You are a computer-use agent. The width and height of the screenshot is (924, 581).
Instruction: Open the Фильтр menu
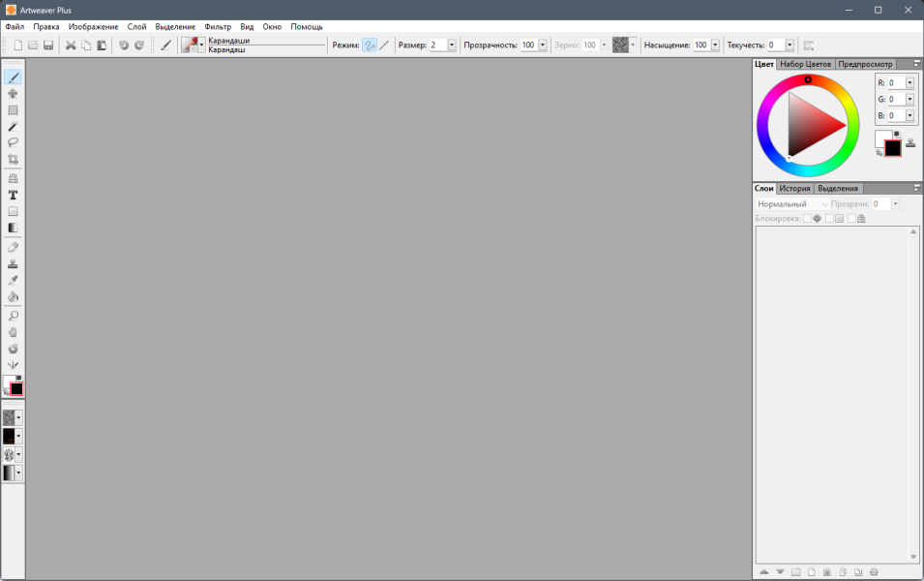coord(218,26)
